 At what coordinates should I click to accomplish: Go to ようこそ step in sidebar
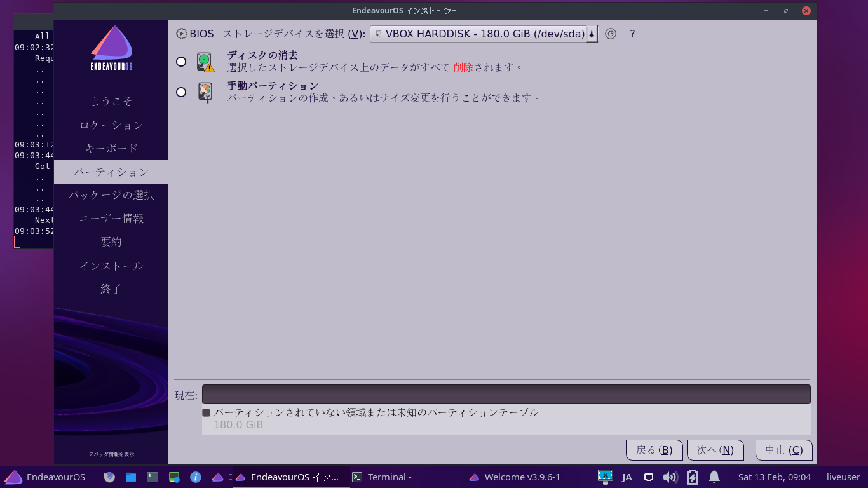tap(111, 102)
